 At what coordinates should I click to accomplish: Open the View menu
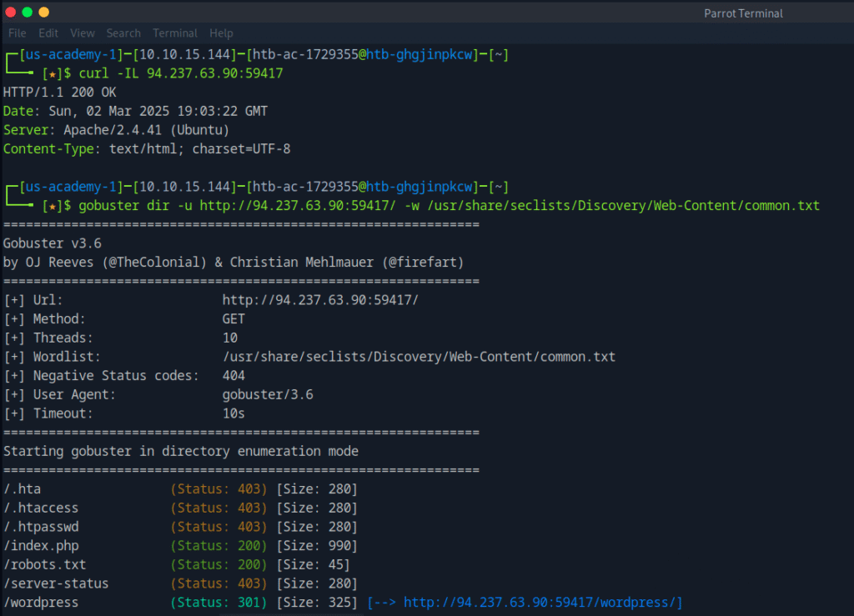83,33
